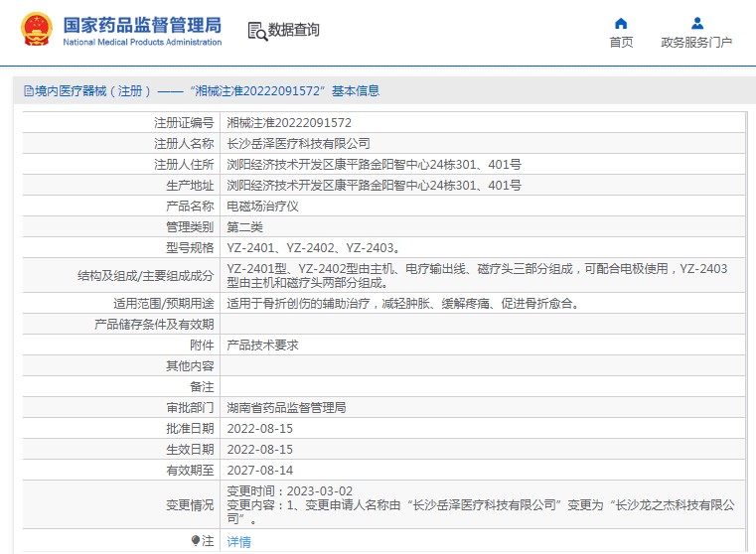Click the 附件 label
The width and height of the screenshot is (756, 554).
pyautogui.click(x=202, y=345)
